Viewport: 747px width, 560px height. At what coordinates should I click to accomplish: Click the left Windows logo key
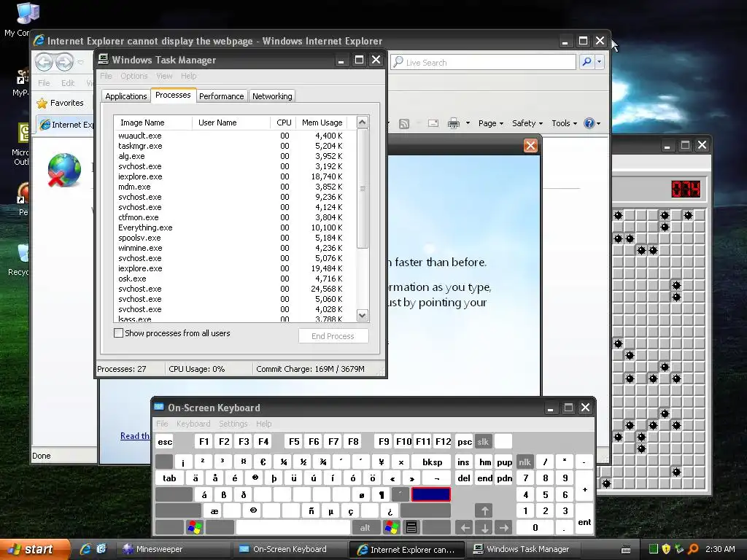[194, 527]
